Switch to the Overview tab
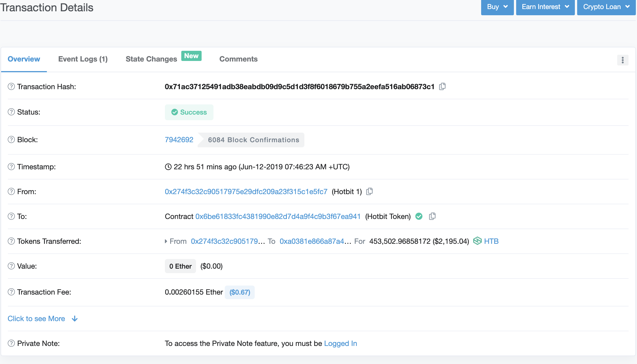Screen dimensions: 637x364 pyautogui.click(x=24, y=59)
